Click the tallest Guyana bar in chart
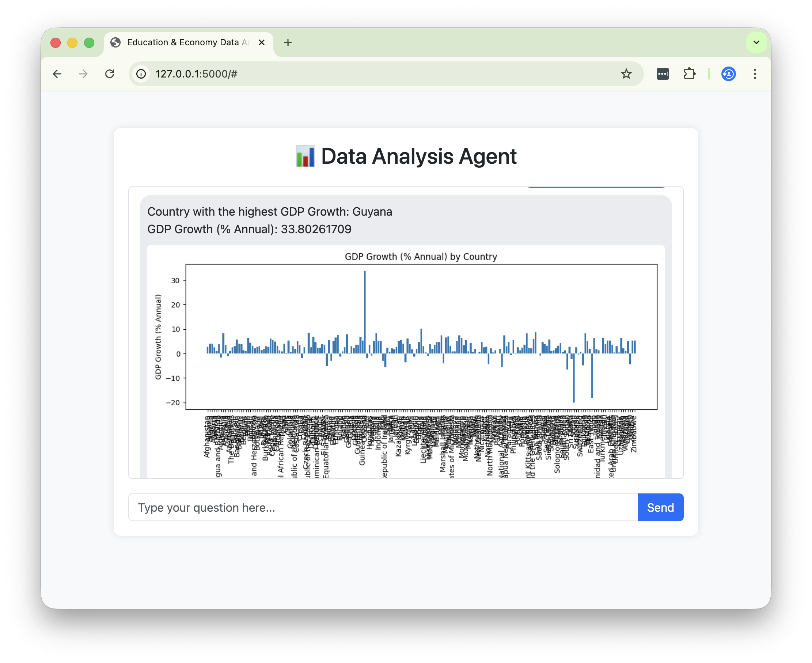Screen dimensions: 812x663 click(365, 306)
